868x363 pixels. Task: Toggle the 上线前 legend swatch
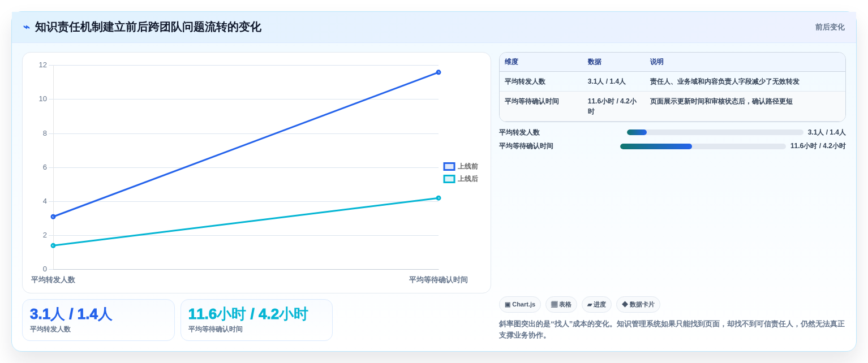449,167
